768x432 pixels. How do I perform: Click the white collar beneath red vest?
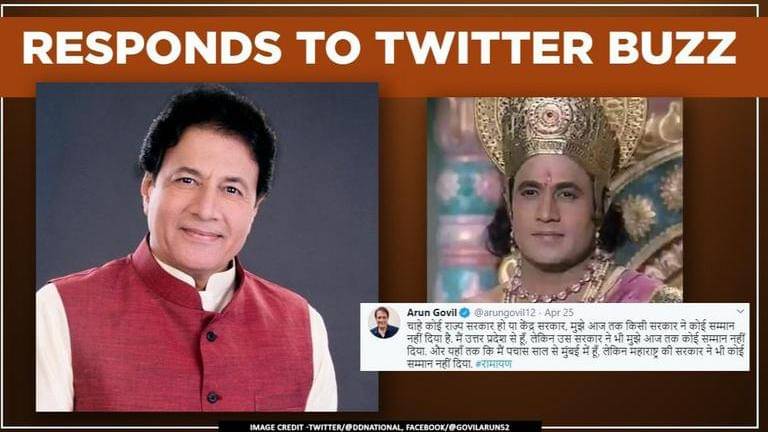coord(210,289)
